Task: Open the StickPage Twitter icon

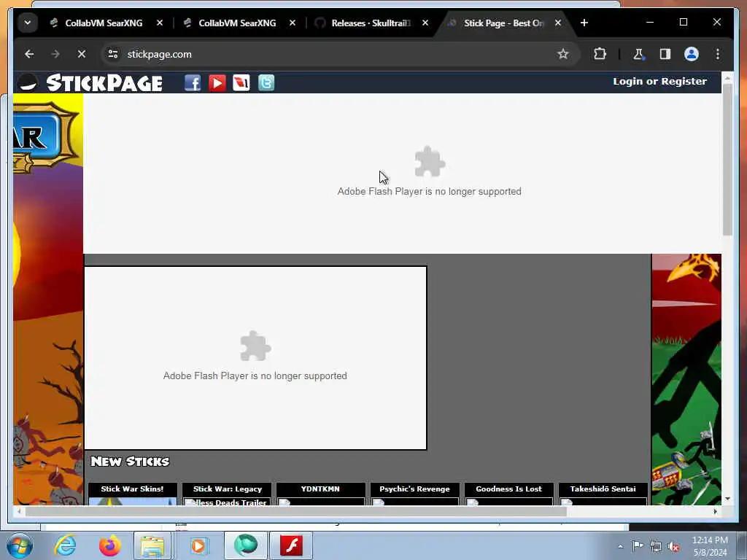Action: click(x=266, y=83)
